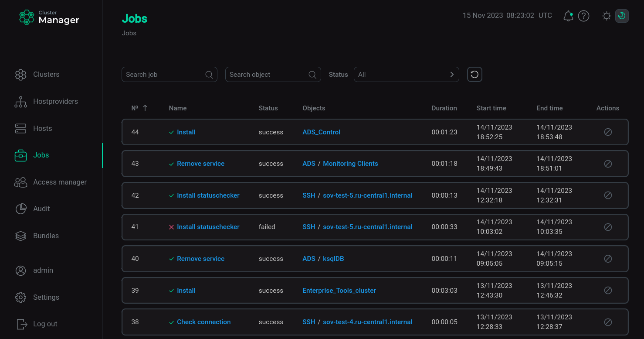Open the Clusters section icon
The image size is (644, 339).
coord(20,75)
